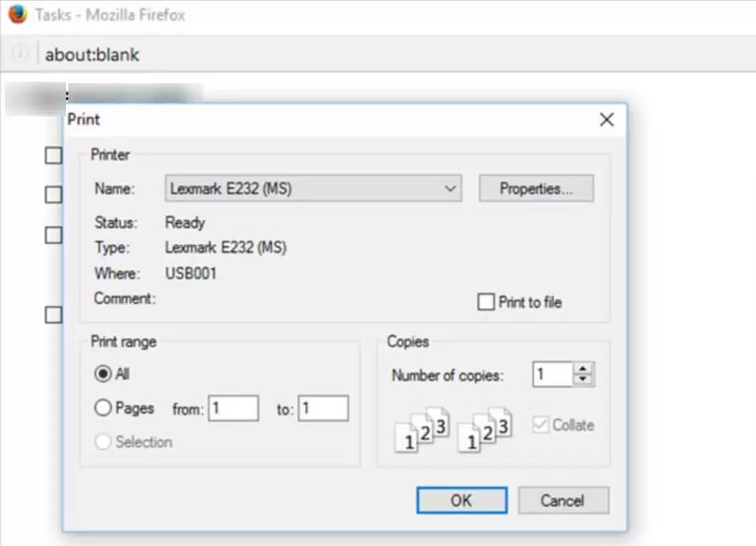Click the 'Number of copies:' label
The height and width of the screenshot is (546, 756).
tap(447, 376)
